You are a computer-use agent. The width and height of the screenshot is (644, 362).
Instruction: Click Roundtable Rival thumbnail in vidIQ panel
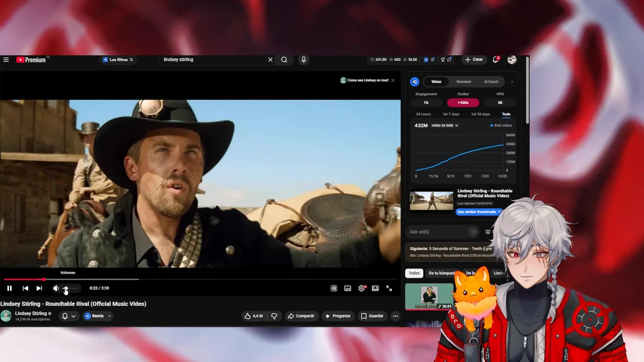click(432, 201)
